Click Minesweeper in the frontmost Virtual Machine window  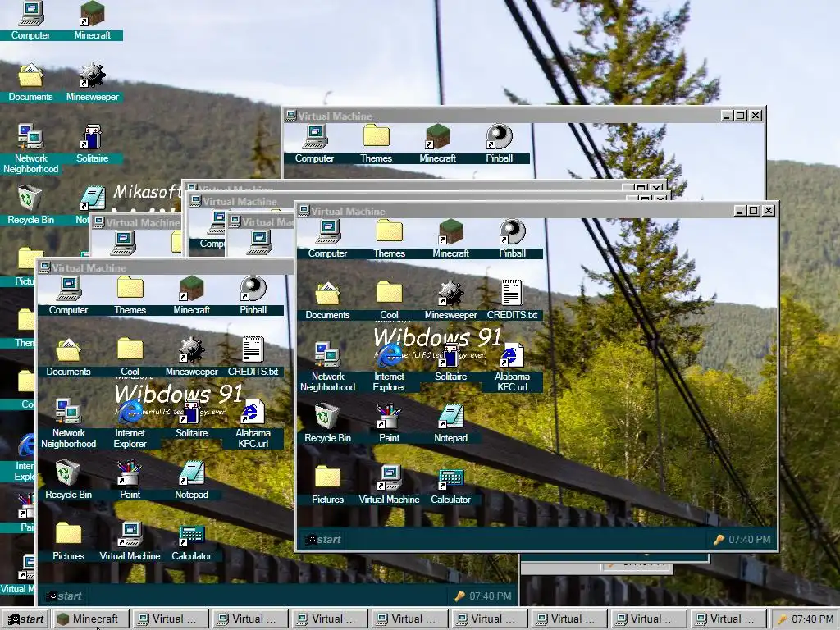click(x=450, y=301)
